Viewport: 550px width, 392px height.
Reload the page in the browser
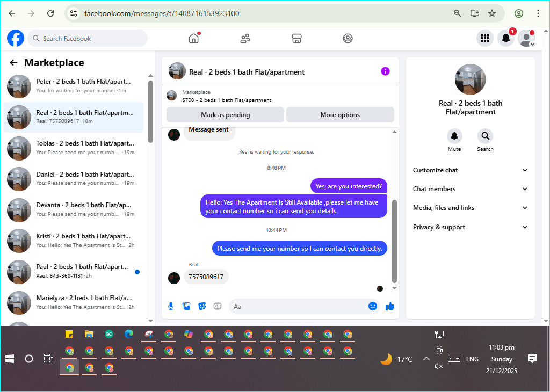[x=50, y=13]
